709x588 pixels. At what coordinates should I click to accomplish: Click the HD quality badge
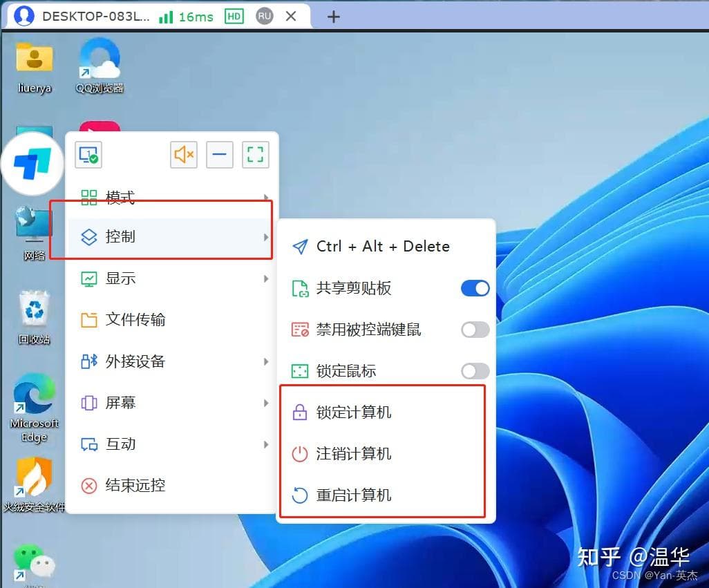(234, 17)
